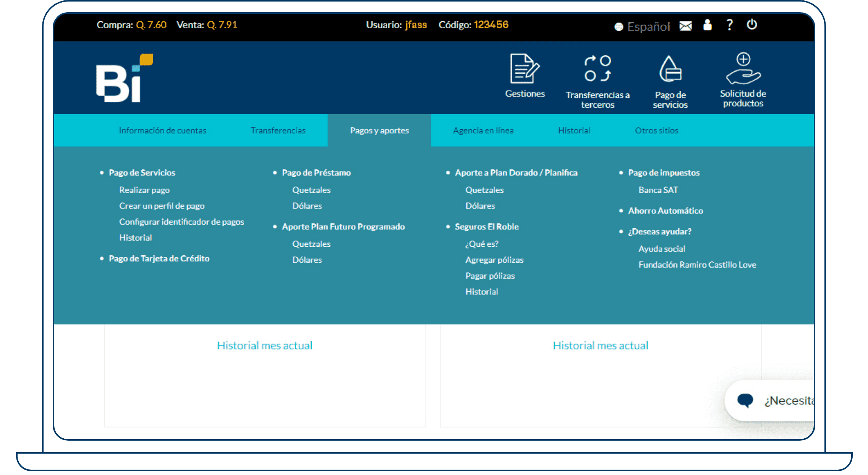This screenshot has height=475, width=868.
Task: Click the ¿Deseas ayudar? heading
Action: (x=660, y=232)
